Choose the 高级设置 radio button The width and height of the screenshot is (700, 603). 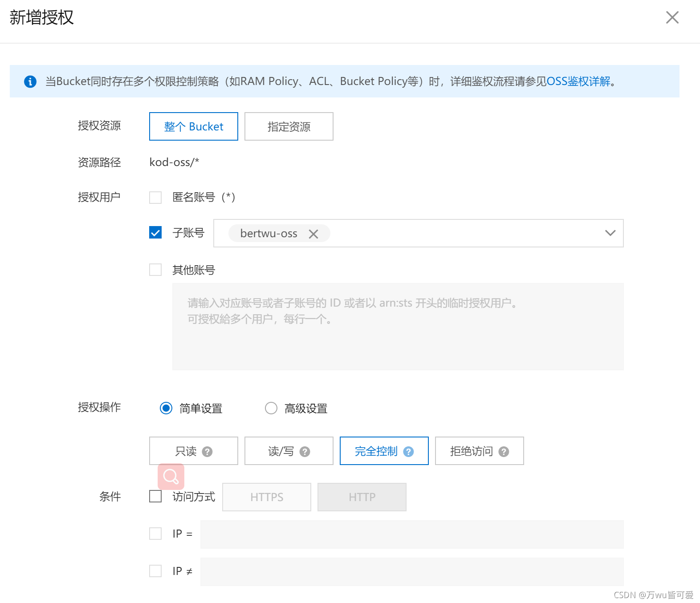[x=271, y=408]
